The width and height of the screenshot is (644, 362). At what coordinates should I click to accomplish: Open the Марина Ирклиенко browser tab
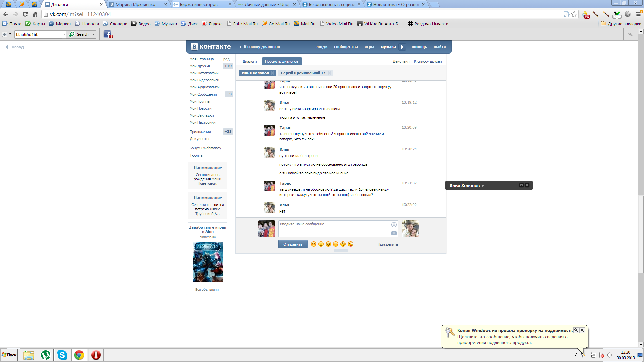click(136, 4)
